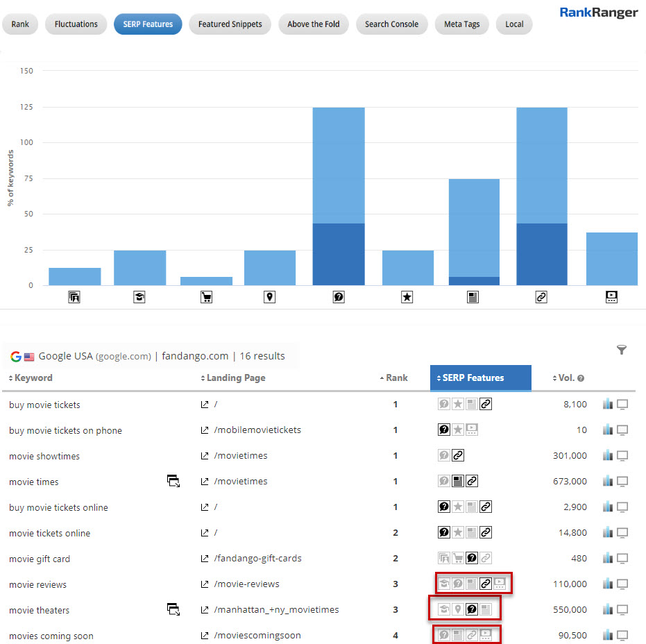Click question mark icon in buy movie tickets on phone row

click(x=443, y=430)
